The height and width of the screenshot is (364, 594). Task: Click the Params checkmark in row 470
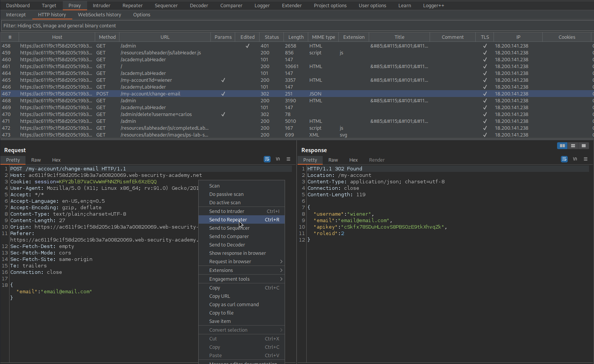coord(223,114)
